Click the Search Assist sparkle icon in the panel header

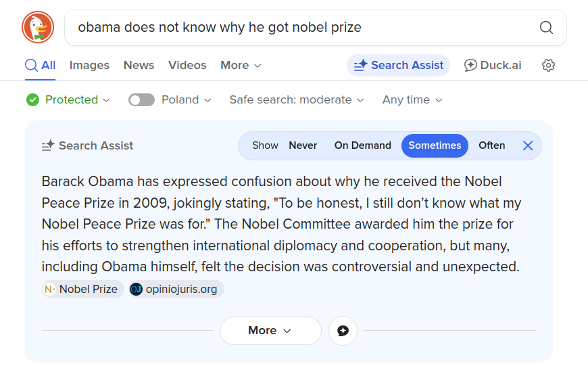(48, 145)
